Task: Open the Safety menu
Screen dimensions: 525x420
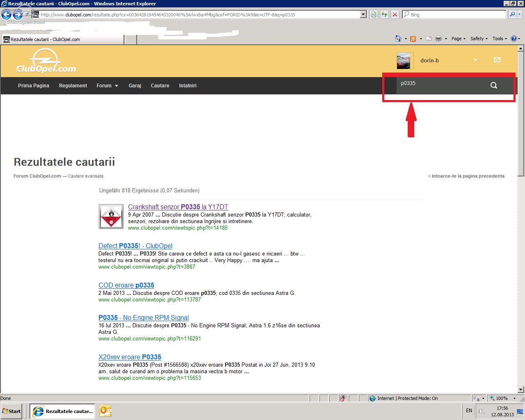Action: coord(479,39)
